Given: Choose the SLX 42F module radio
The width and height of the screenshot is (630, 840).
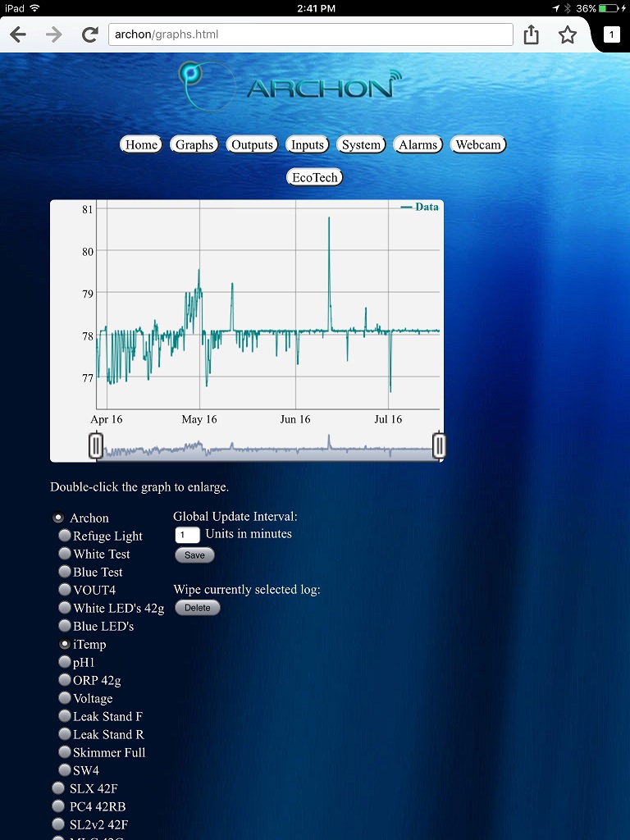Looking at the screenshot, I should [58, 788].
